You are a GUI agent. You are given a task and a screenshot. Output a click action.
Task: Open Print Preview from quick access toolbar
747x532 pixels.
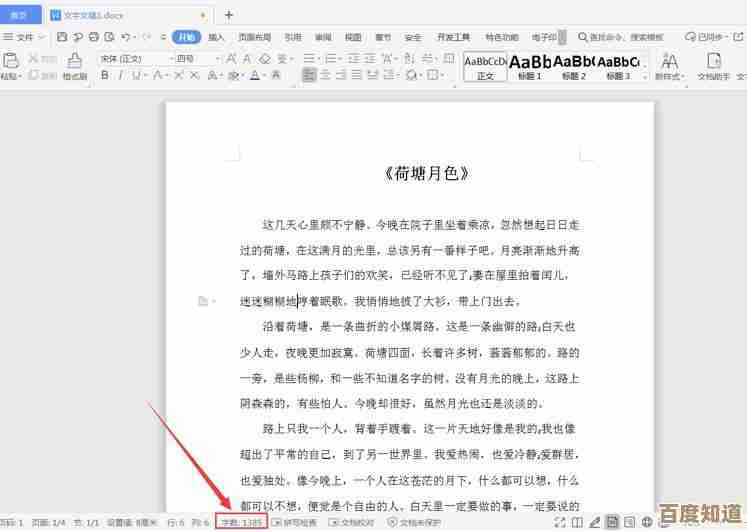(x=110, y=37)
